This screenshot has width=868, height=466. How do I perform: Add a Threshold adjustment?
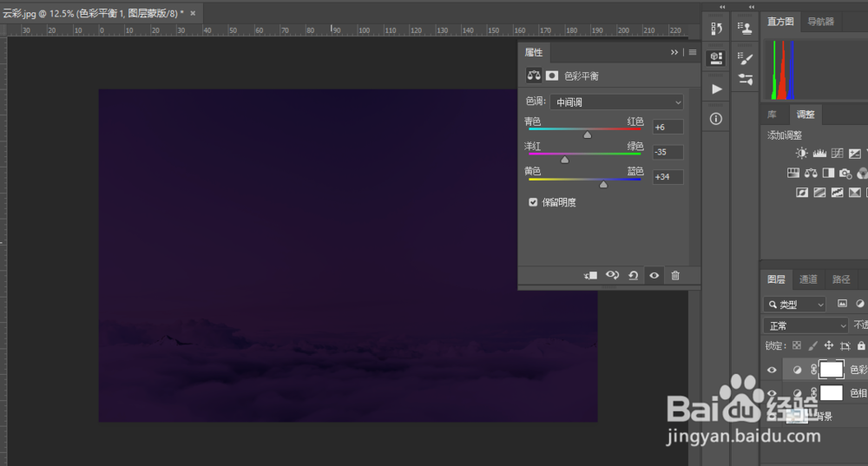coord(837,193)
